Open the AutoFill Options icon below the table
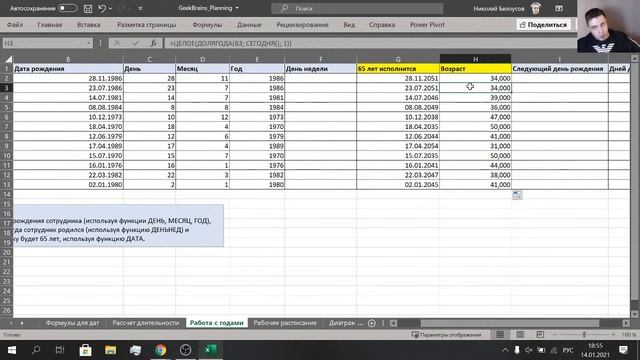 pos(517,195)
